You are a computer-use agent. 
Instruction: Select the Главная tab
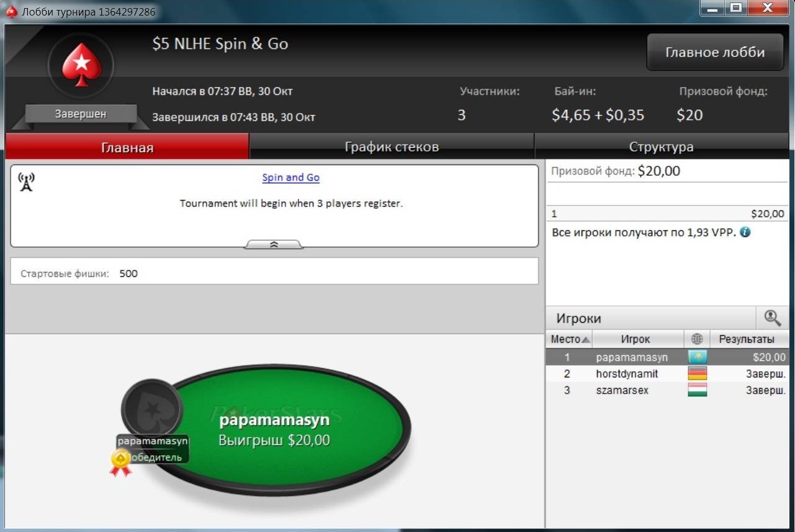127,147
